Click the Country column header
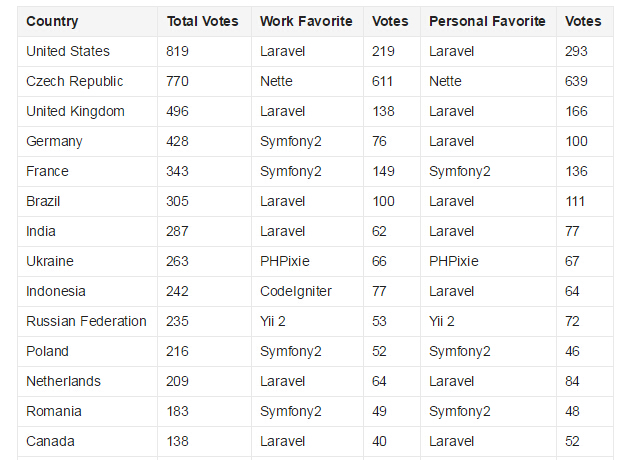Viewport: 620px width, 460px height. click(x=52, y=21)
